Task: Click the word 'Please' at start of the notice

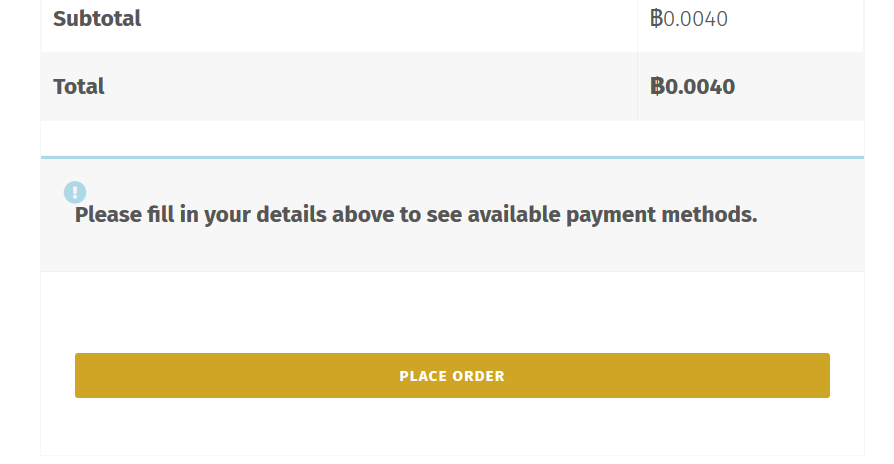Action: tap(108, 215)
